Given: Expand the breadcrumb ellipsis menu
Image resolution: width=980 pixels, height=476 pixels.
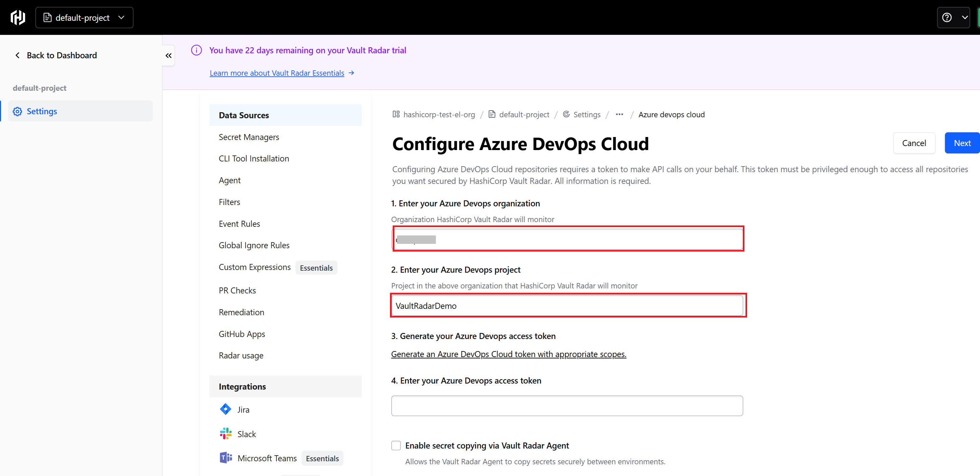Looking at the screenshot, I should tap(619, 115).
